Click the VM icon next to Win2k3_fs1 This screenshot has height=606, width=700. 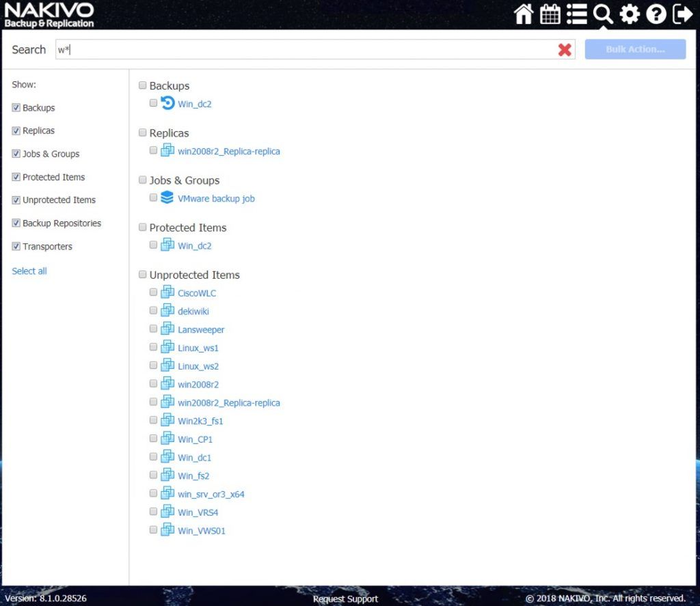[167, 420]
